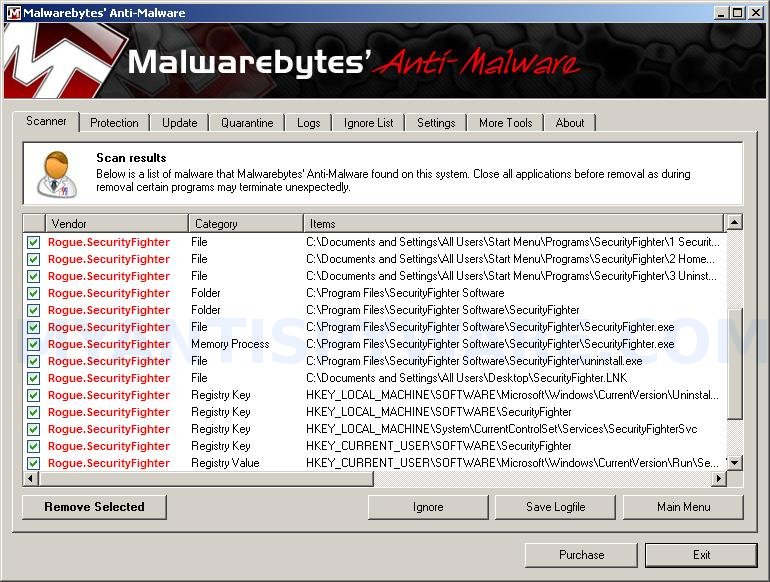Click the results list scroll up arrow

point(734,222)
